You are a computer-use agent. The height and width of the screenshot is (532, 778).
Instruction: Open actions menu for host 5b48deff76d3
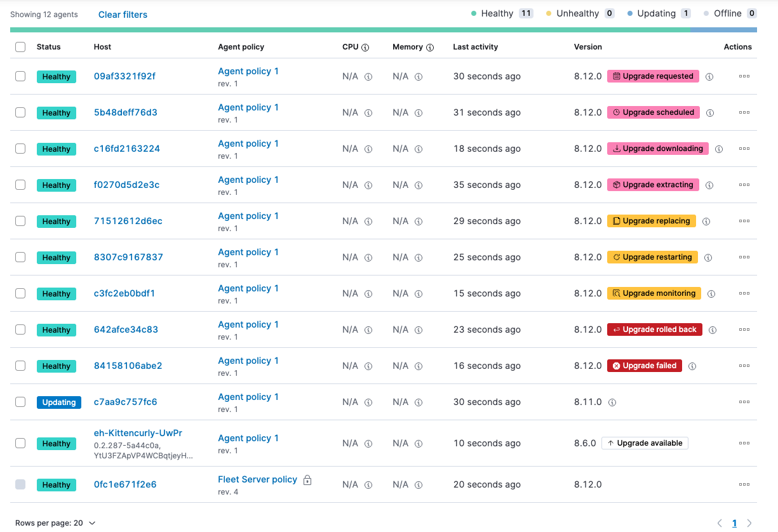pyautogui.click(x=744, y=112)
